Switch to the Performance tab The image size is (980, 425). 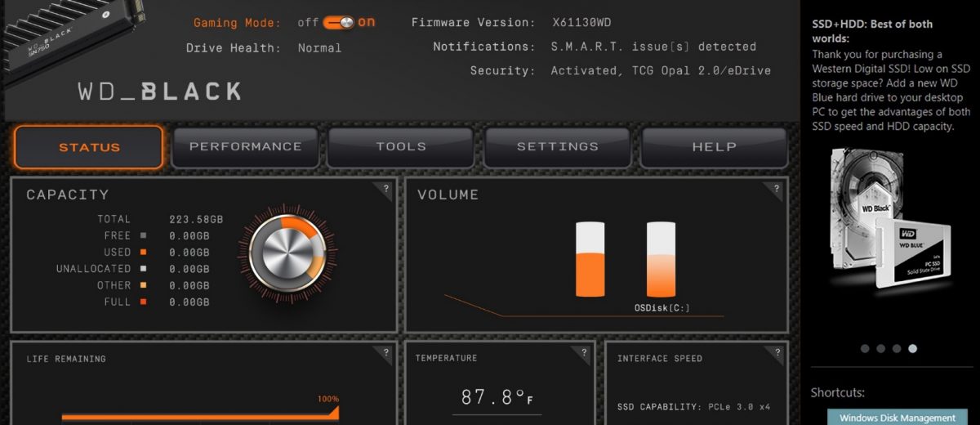coord(245,147)
